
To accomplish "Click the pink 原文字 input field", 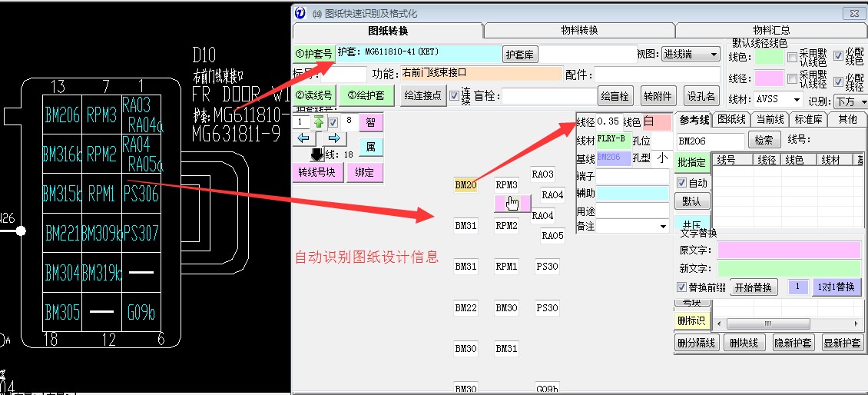I will coord(789,251).
